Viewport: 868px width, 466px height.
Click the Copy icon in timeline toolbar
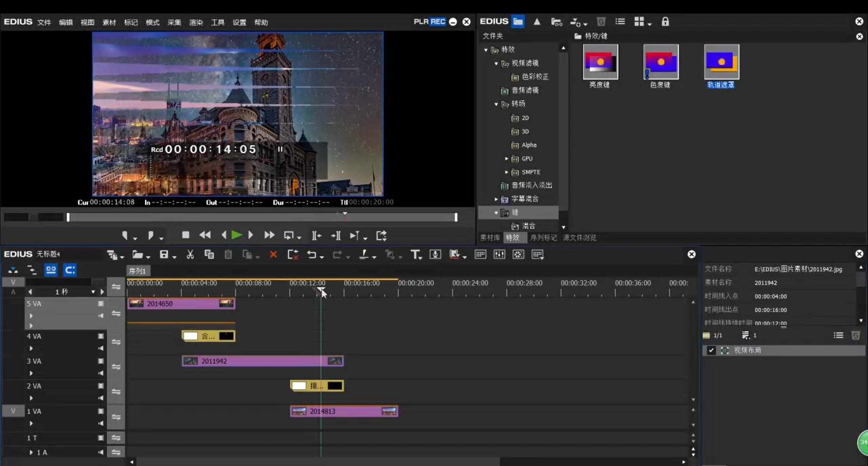[x=209, y=254]
